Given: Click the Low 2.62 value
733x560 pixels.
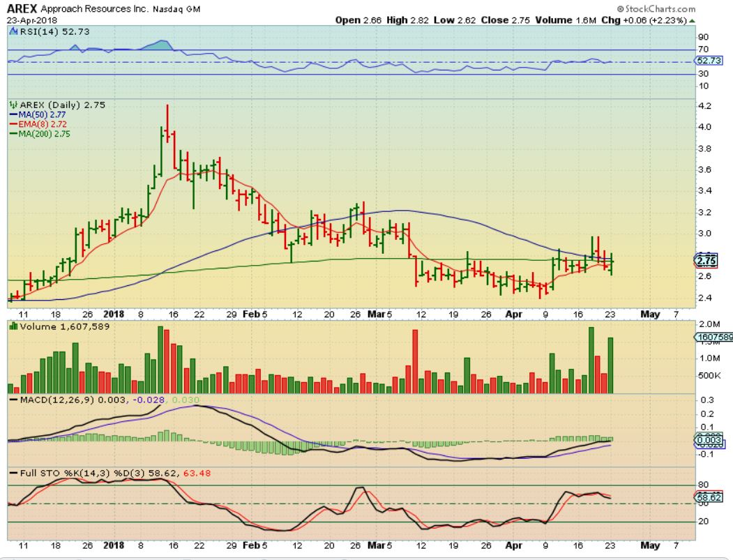Looking at the screenshot, I should pos(455,20).
